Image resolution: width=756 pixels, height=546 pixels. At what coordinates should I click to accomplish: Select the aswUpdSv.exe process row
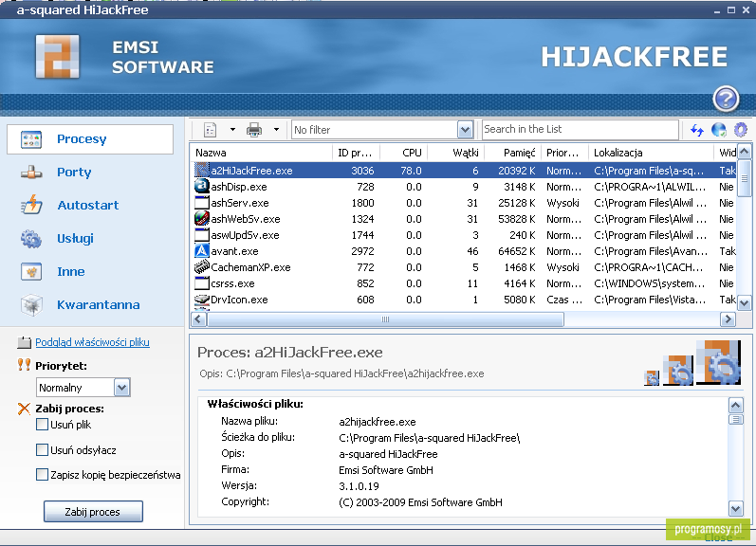click(x=464, y=235)
